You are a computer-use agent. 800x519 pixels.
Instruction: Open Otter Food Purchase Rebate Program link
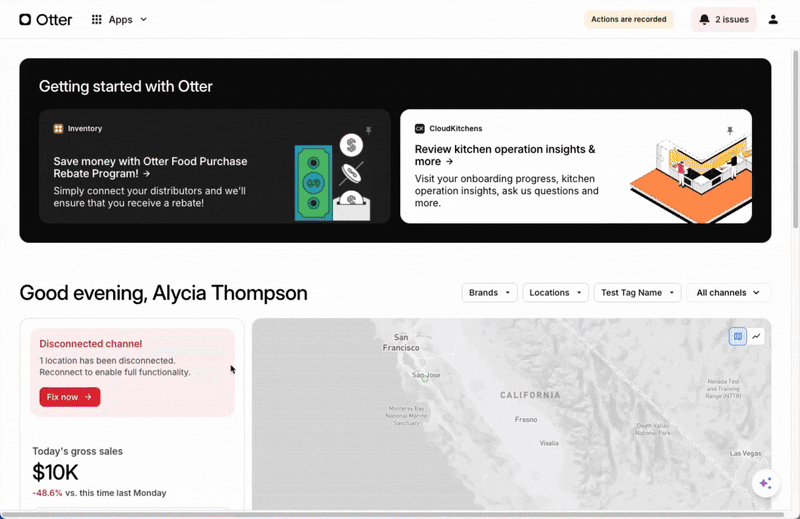tap(151, 167)
